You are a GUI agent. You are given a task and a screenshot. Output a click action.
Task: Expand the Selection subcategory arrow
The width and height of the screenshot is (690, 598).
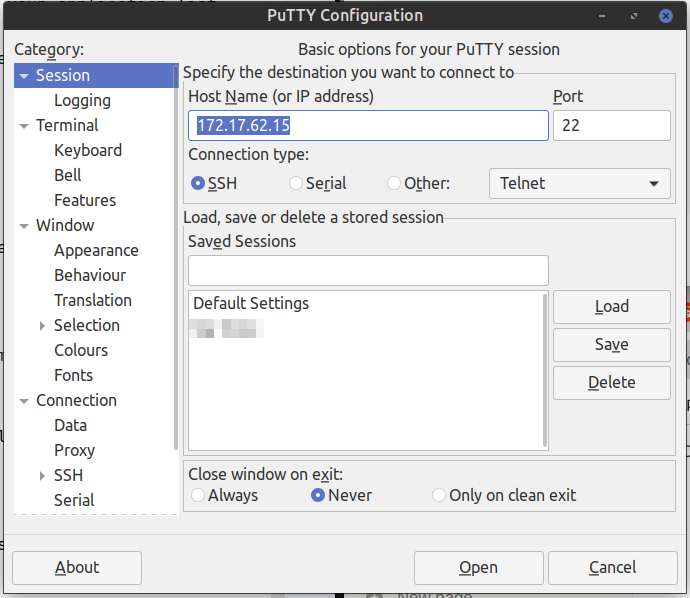pos(42,326)
